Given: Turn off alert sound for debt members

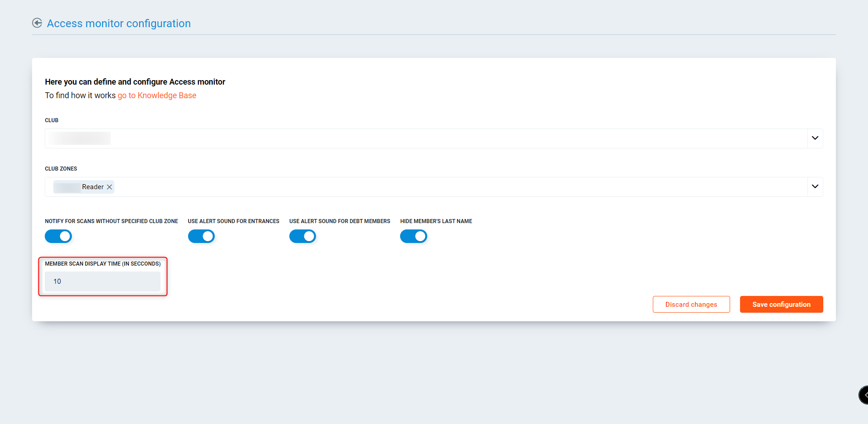Looking at the screenshot, I should point(302,236).
